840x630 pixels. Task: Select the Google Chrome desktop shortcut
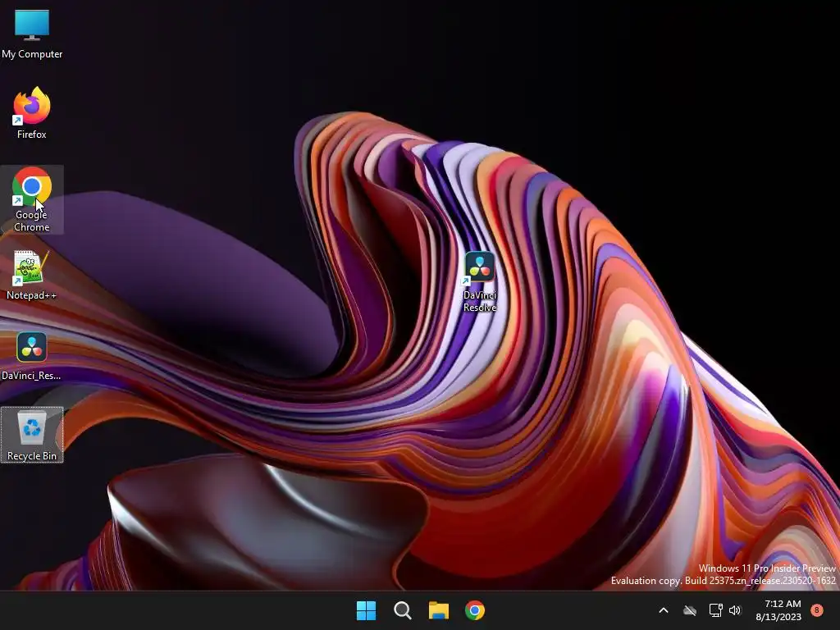pos(32,199)
